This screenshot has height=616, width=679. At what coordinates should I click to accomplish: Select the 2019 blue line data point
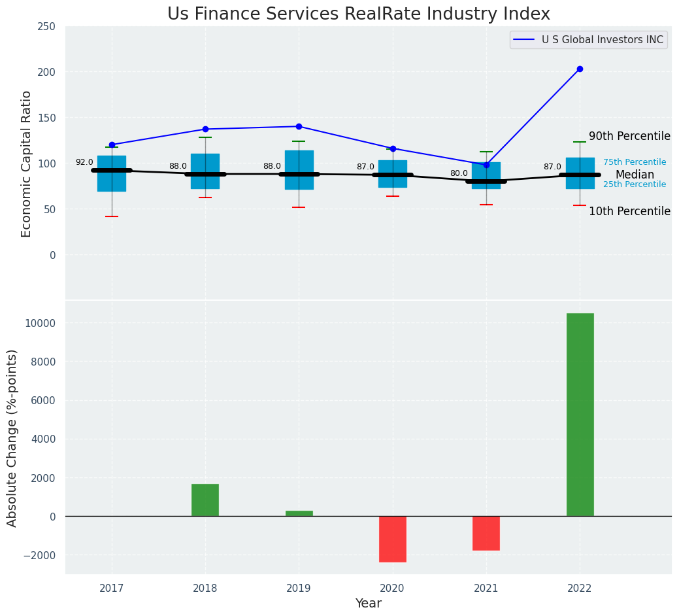(x=299, y=126)
